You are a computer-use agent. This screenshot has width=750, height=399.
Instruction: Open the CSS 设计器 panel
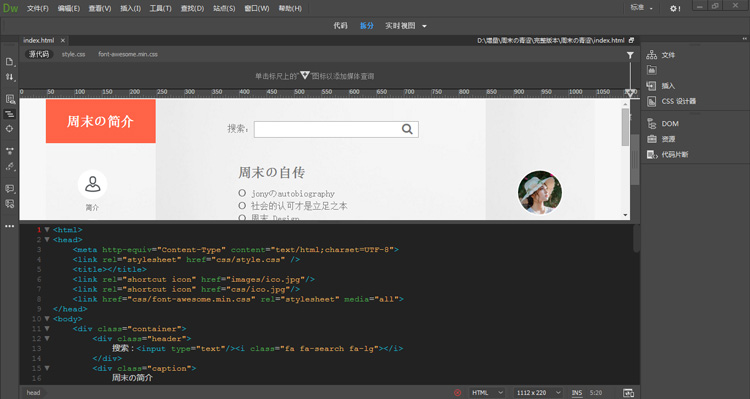672,101
